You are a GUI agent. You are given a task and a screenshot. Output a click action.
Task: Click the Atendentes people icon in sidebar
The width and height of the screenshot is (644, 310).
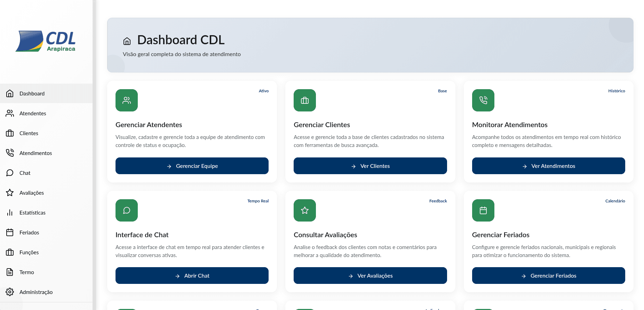tap(10, 113)
